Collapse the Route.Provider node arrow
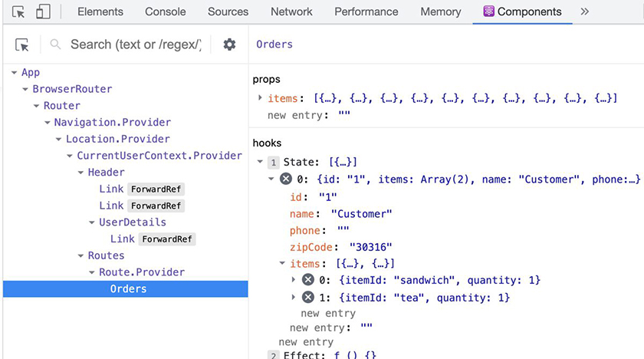 click(91, 272)
